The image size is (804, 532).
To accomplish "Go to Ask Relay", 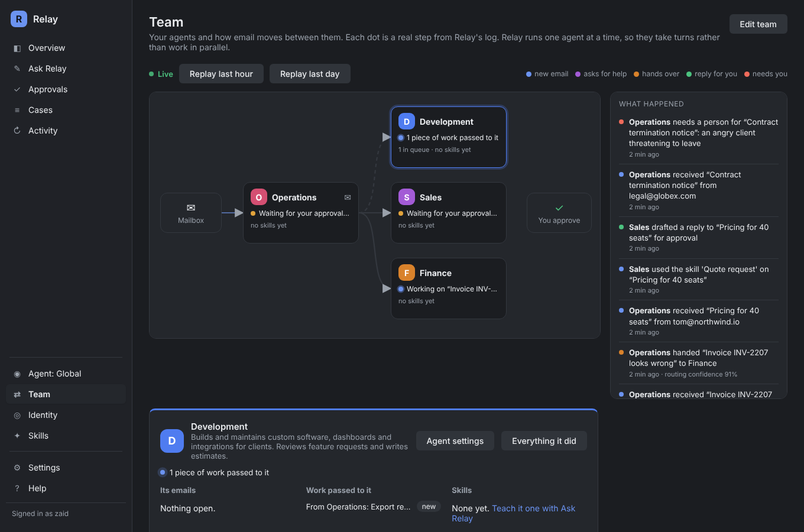I will click(x=66, y=69).
